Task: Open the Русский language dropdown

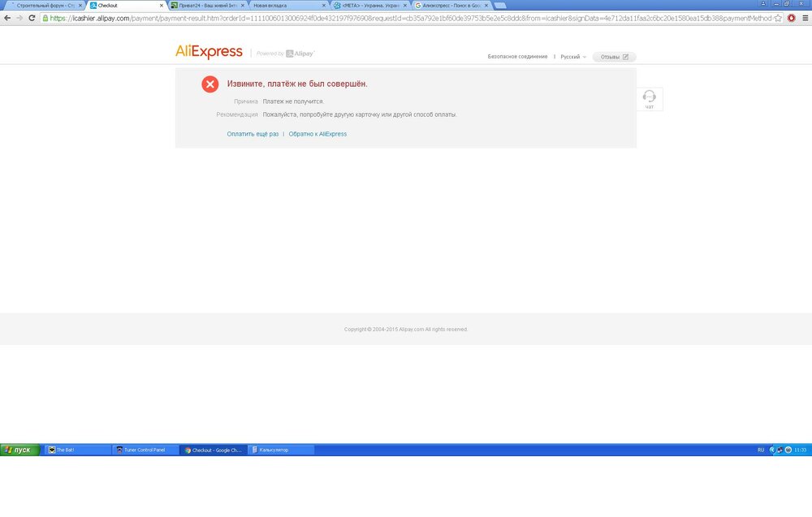Action: click(x=572, y=57)
